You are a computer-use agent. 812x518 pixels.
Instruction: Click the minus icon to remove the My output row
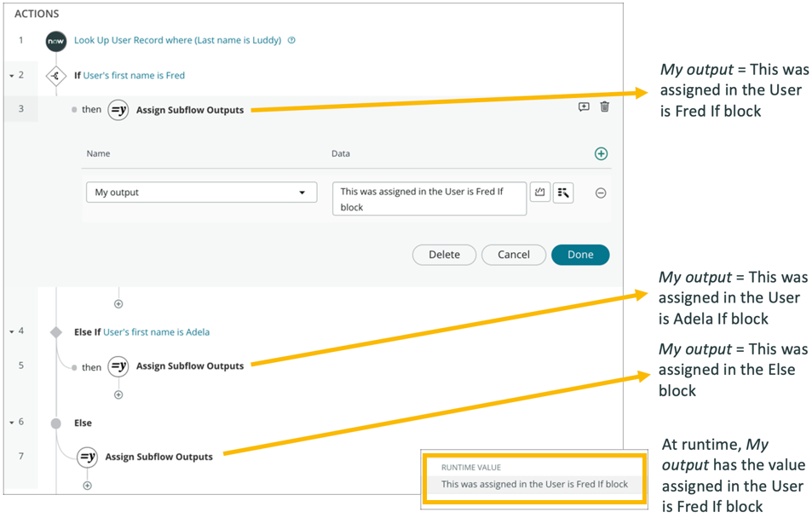(601, 193)
